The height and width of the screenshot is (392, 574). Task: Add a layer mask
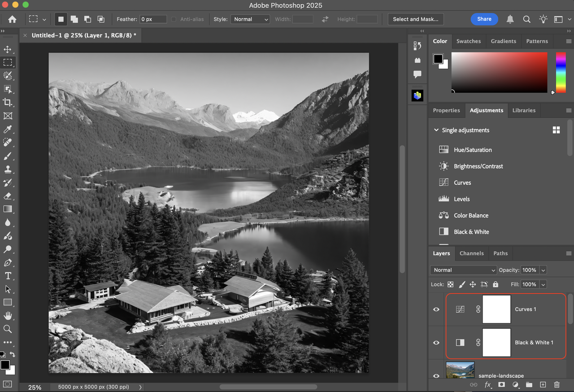501,385
